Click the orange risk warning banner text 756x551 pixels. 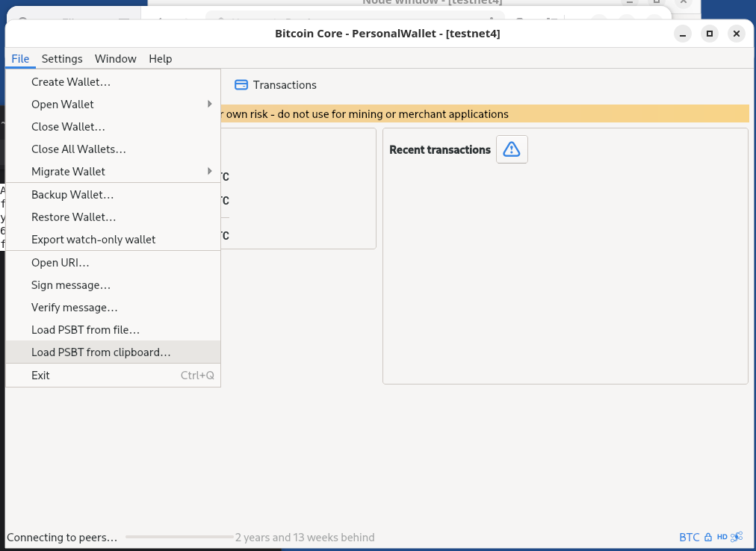[x=365, y=114]
